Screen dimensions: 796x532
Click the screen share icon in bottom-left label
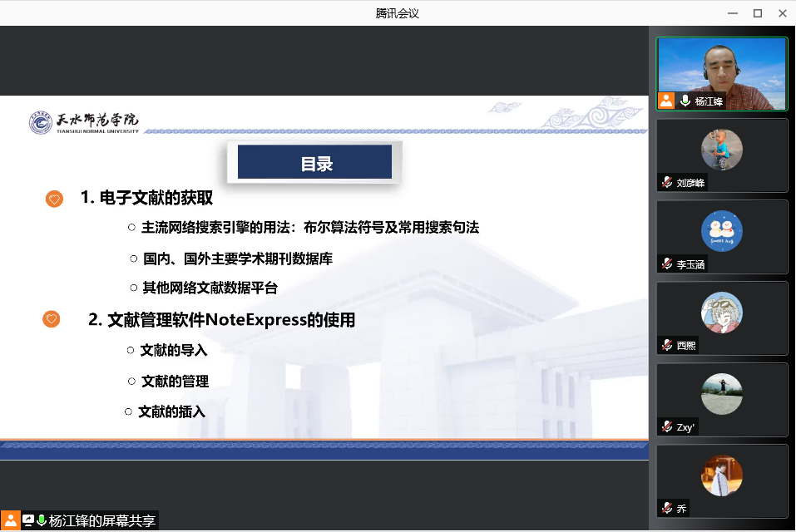27,521
